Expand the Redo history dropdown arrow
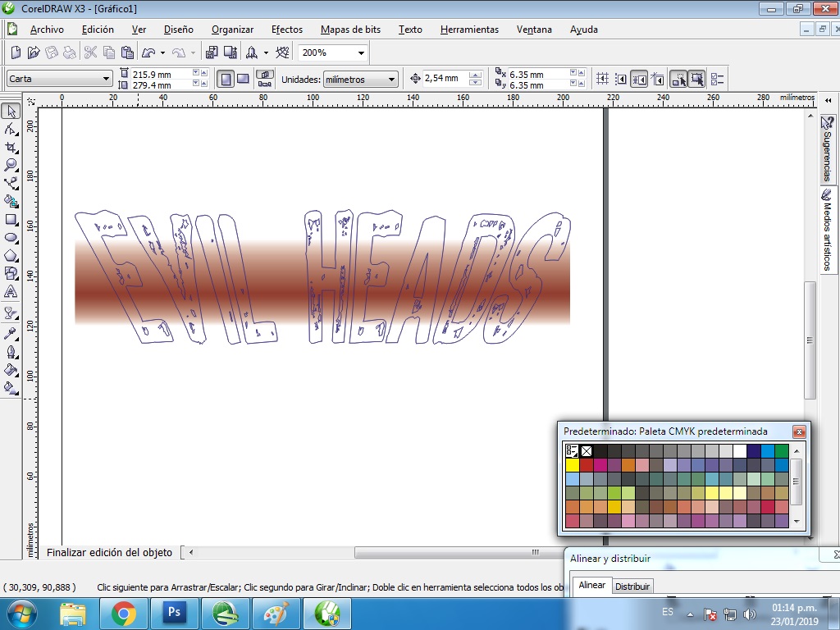 coord(194,52)
